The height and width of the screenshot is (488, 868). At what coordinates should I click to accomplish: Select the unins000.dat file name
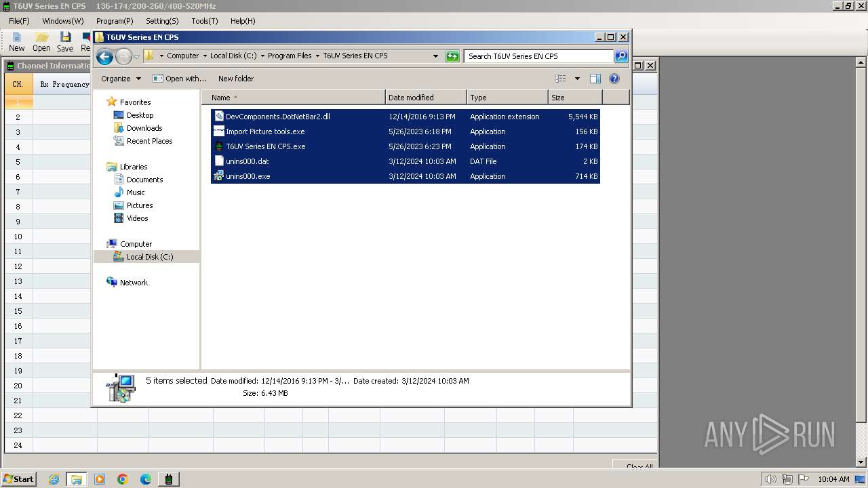[x=247, y=161]
